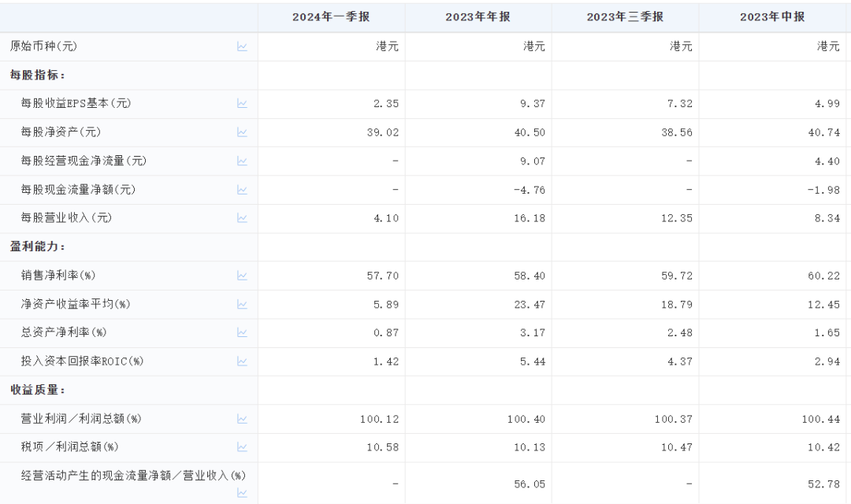Open chart icon for 销售净利率(%)
The height and width of the screenshot is (504, 851).
[x=242, y=276]
